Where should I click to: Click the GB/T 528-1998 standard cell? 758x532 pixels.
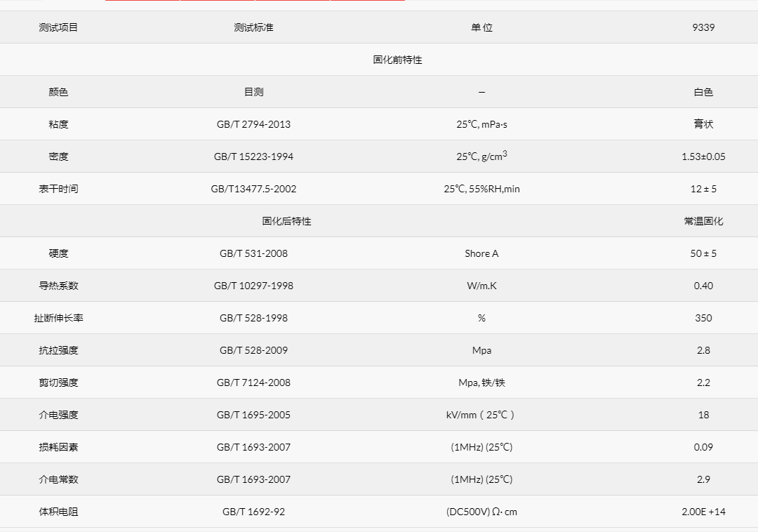[x=253, y=318]
